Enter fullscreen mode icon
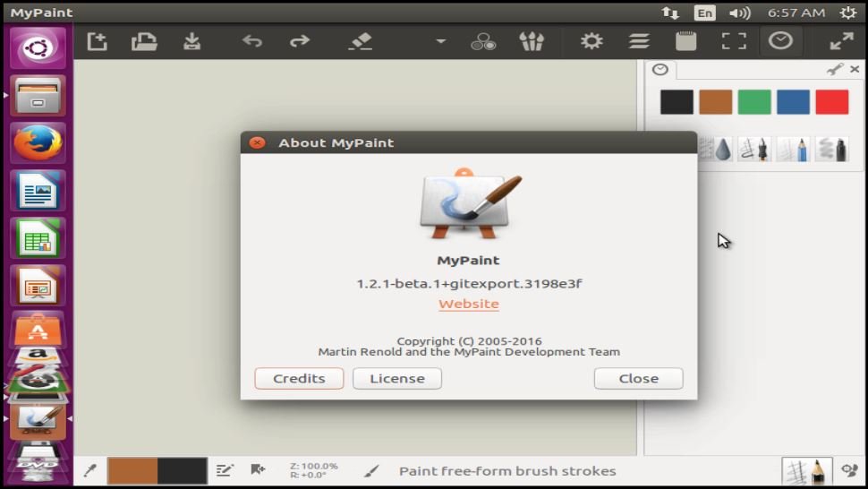The width and height of the screenshot is (868, 489). coord(734,41)
